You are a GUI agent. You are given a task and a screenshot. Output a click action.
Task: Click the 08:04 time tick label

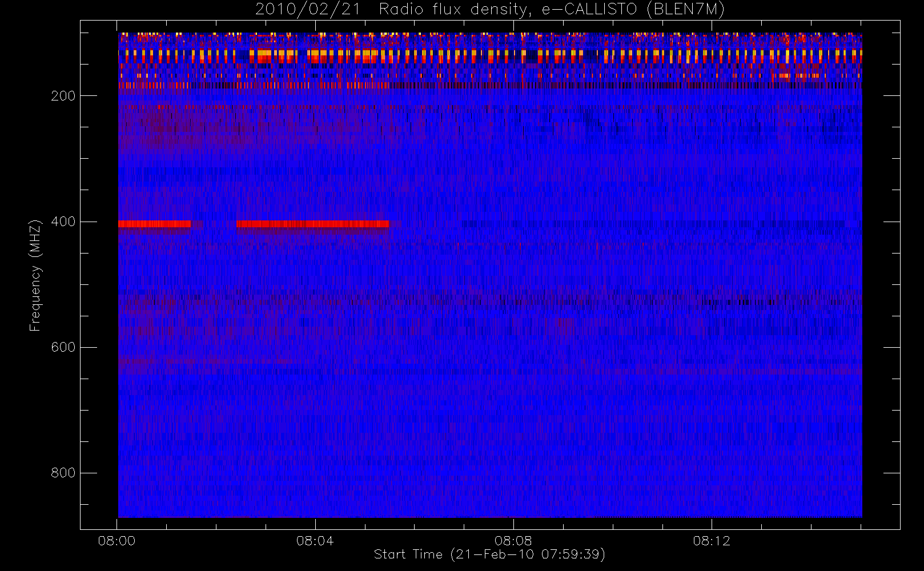315,541
